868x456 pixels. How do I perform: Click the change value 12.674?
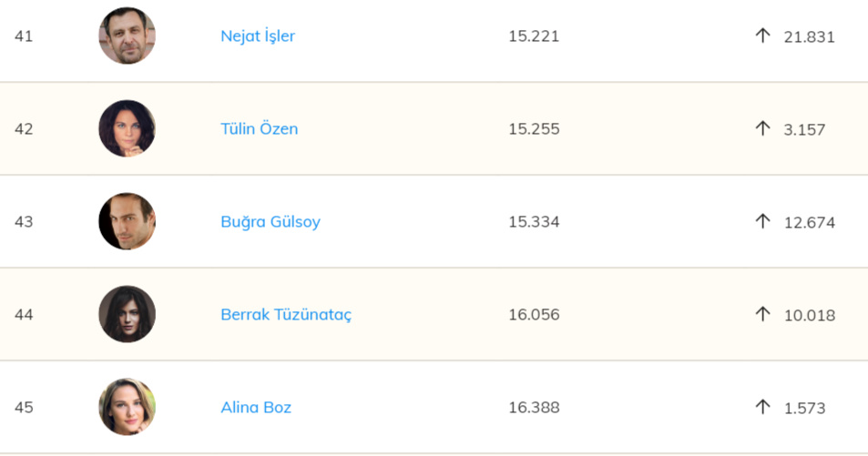point(809,223)
